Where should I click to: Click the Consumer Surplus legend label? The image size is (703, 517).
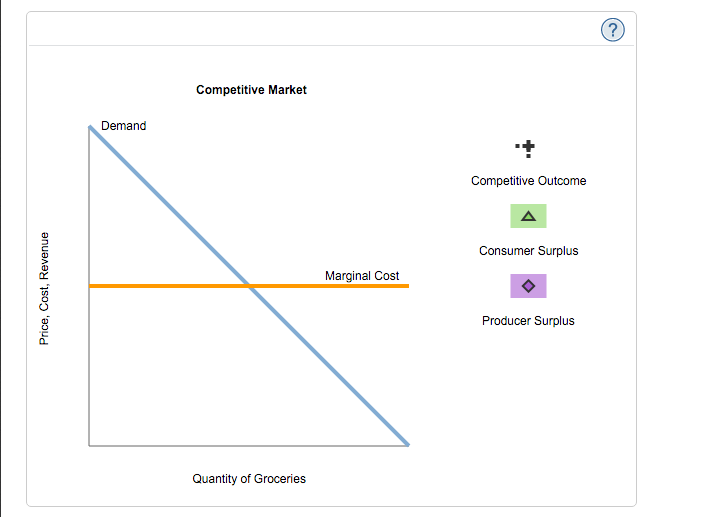(x=528, y=251)
